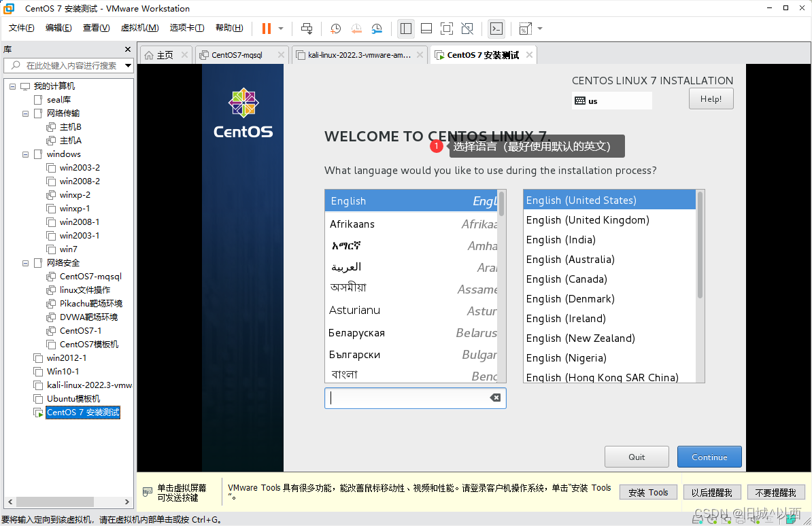
Task: Enter full screen mode icon
Action: [x=446, y=29]
